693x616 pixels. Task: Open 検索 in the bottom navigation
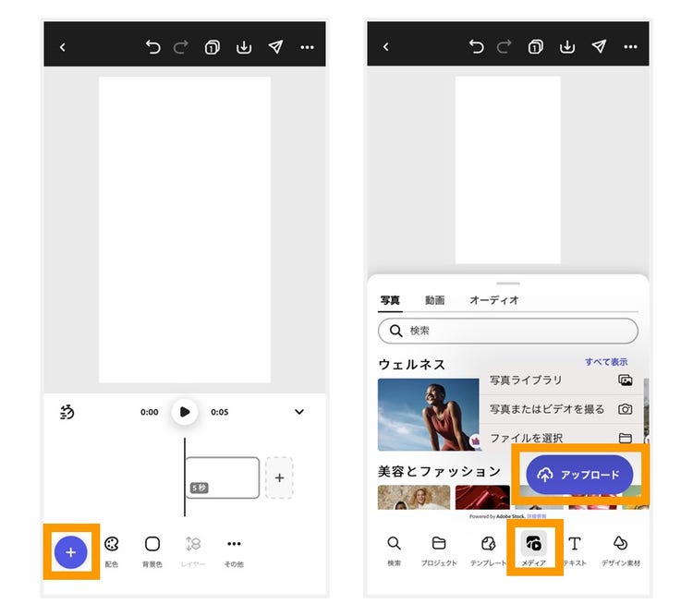coord(394,550)
